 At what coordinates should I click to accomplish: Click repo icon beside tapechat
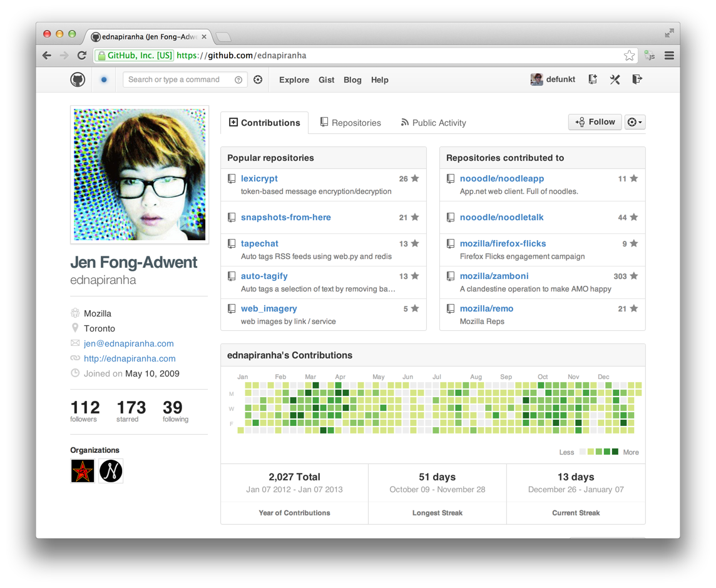232,244
